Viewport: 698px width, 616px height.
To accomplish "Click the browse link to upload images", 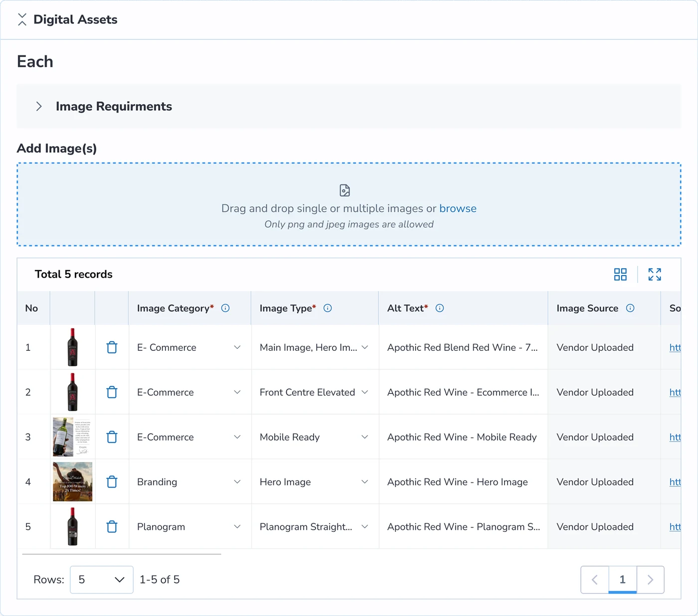I will click(x=458, y=208).
